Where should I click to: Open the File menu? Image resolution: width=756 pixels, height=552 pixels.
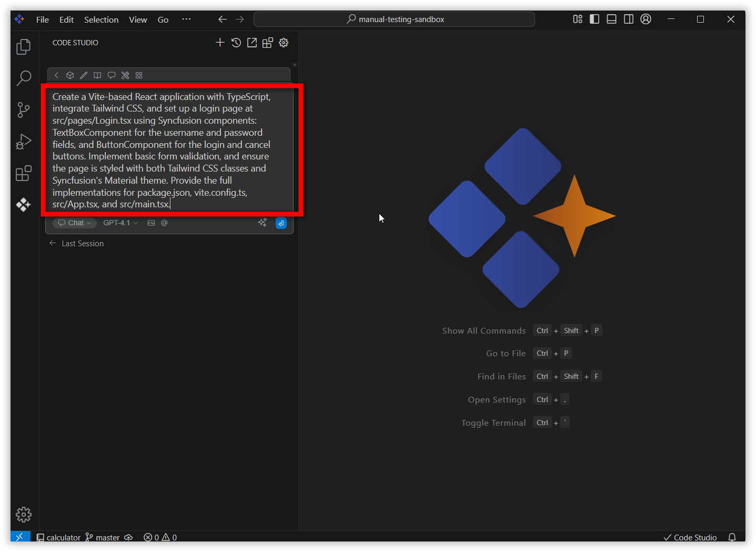click(x=43, y=19)
